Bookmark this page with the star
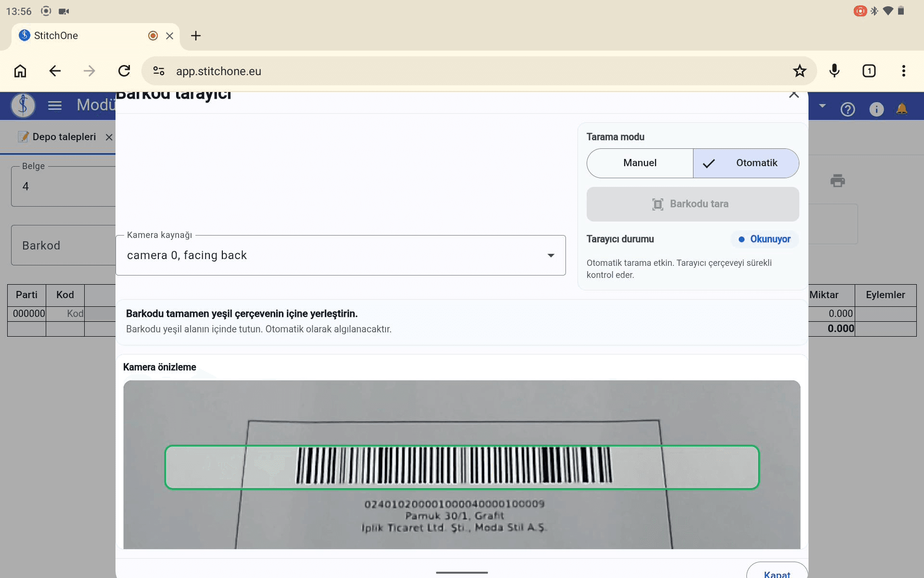The height and width of the screenshot is (578, 924). 800,71
